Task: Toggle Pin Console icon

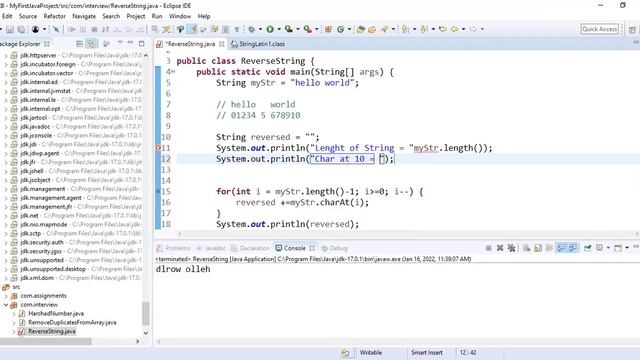Action: click(x=587, y=248)
